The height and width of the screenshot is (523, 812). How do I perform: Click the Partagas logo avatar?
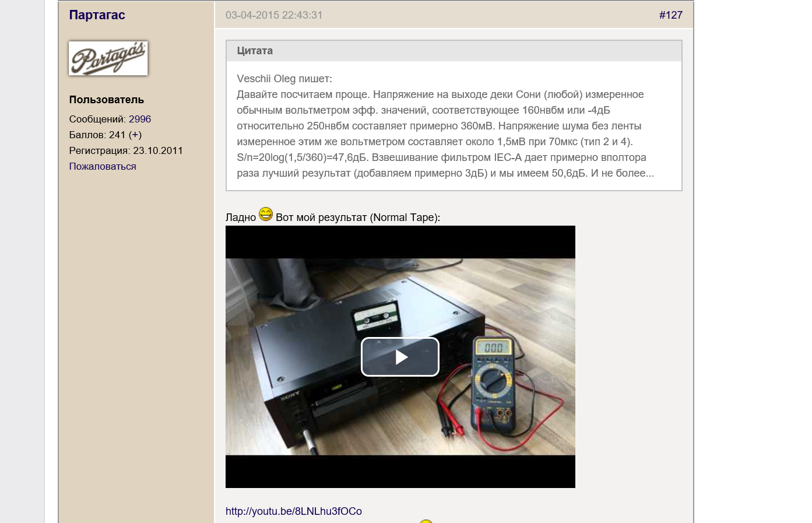coord(108,58)
